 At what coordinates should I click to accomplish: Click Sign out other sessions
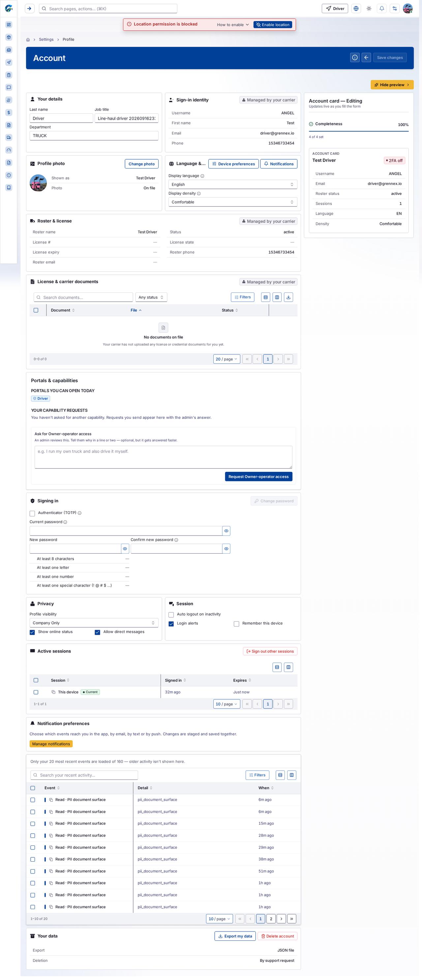click(x=270, y=651)
